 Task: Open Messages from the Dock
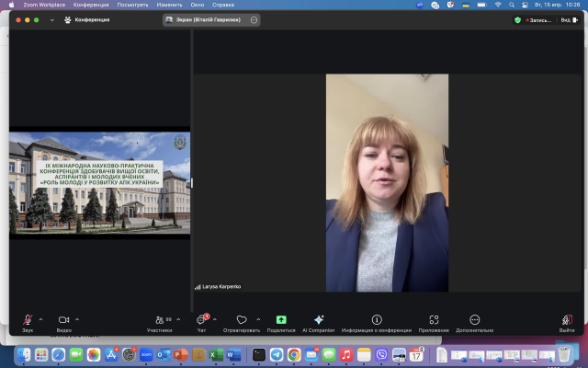(x=329, y=354)
